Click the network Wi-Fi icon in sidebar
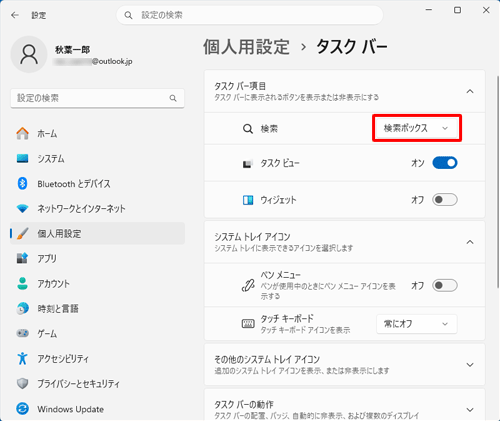Screen dimensions: 500x421 pyautogui.click(x=22, y=209)
